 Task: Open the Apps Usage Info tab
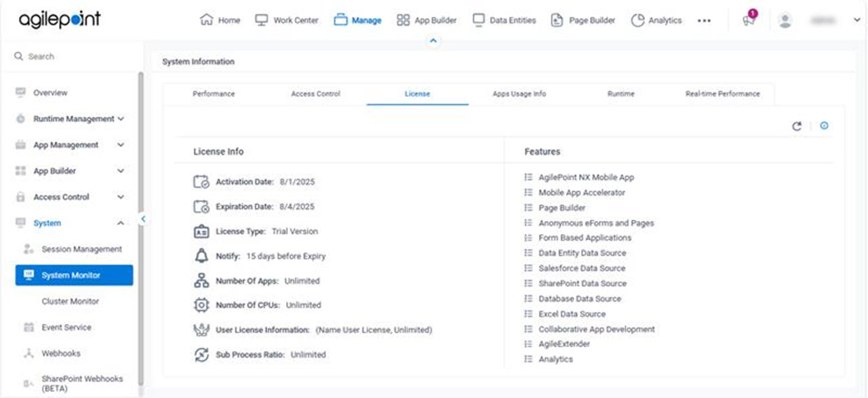point(519,94)
